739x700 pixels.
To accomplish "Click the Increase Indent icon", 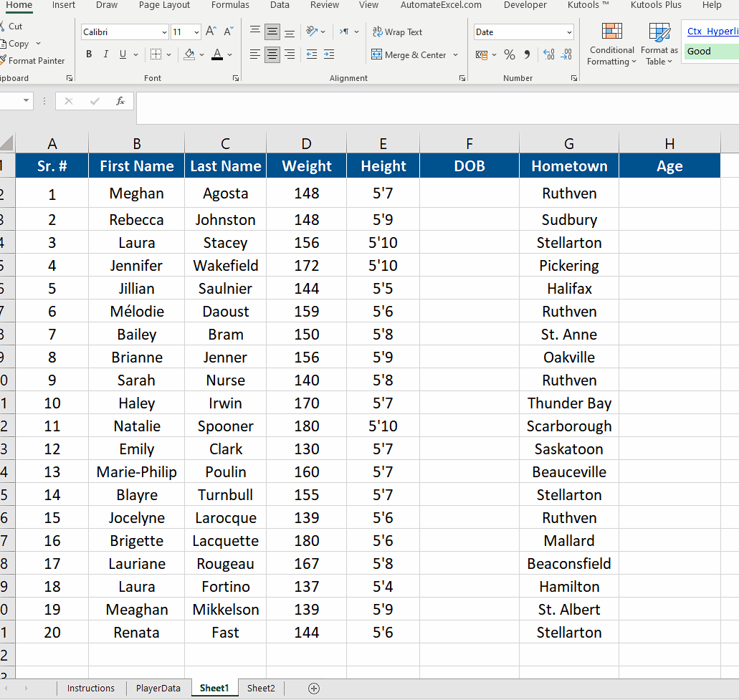I will coord(329,54).
